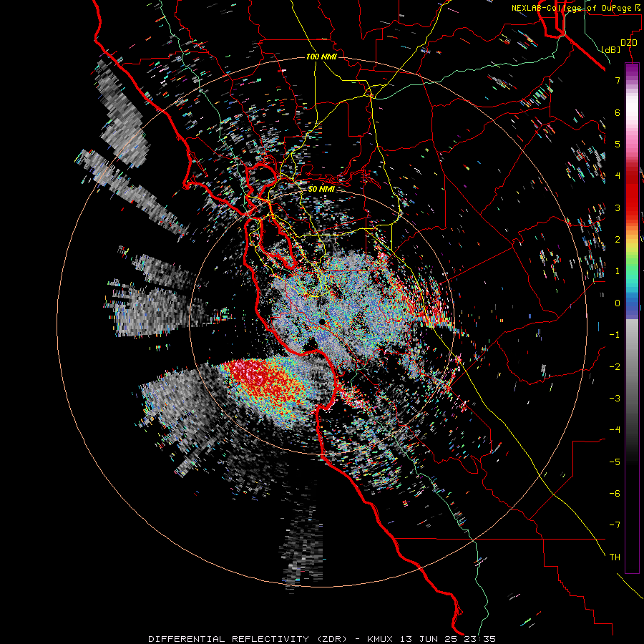Image resolution: width=644 pixels, height=644 pixels.
Task: Click the DZD label above color scale
Action: coord(629,43)
